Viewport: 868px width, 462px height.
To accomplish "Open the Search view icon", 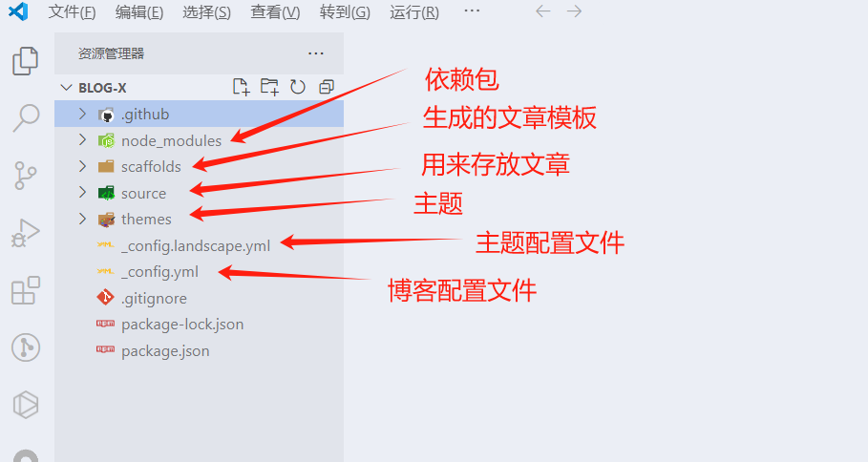I will click(26, 117).
